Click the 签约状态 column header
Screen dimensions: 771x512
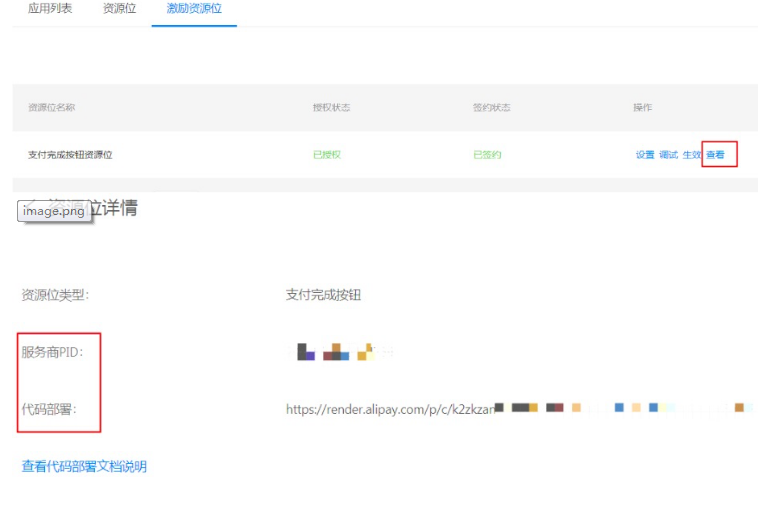(x=491, y=107)
